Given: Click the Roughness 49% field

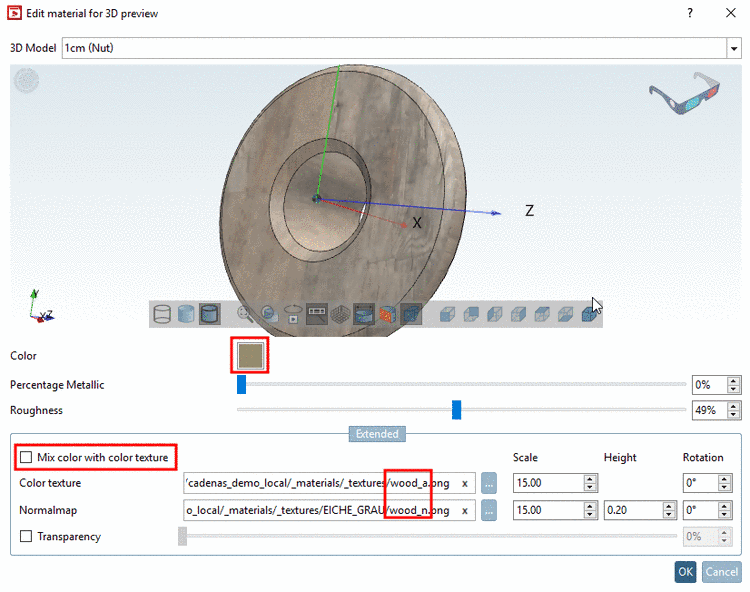Looking at the screenshot, I should (x=710, y=410).
